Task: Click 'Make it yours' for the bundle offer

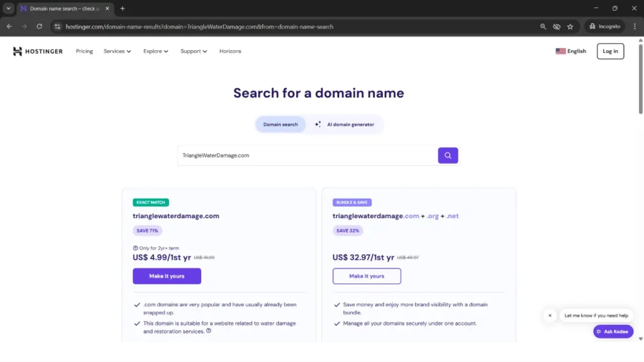Action: pos(367,277)
